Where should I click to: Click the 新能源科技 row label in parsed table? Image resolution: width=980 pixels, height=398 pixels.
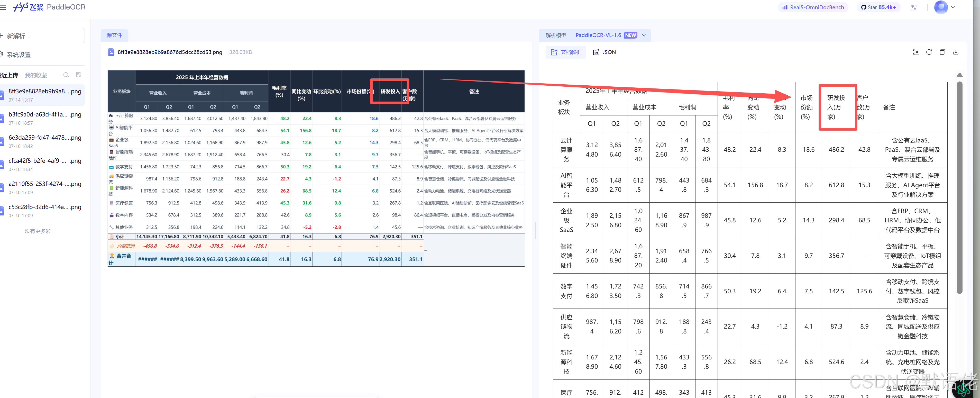coord(566,362)
